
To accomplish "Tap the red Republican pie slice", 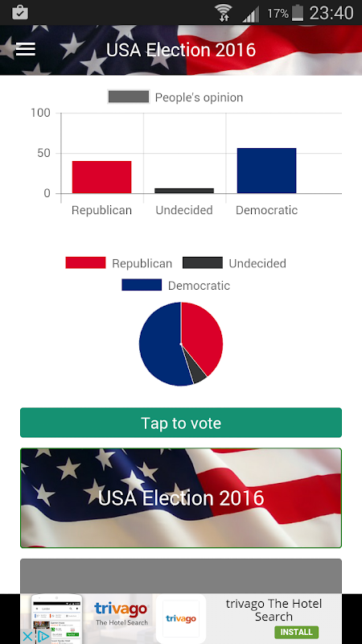I will tap(202, 335).
